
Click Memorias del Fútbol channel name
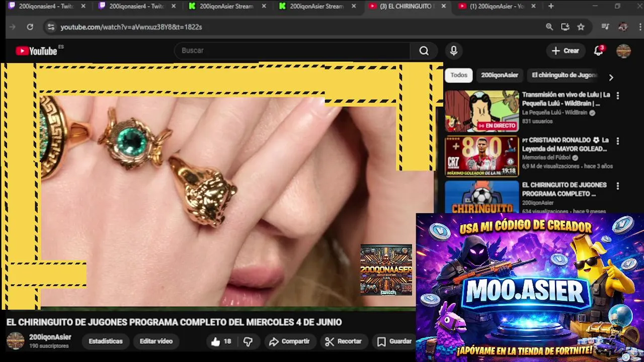pos(546,157)
